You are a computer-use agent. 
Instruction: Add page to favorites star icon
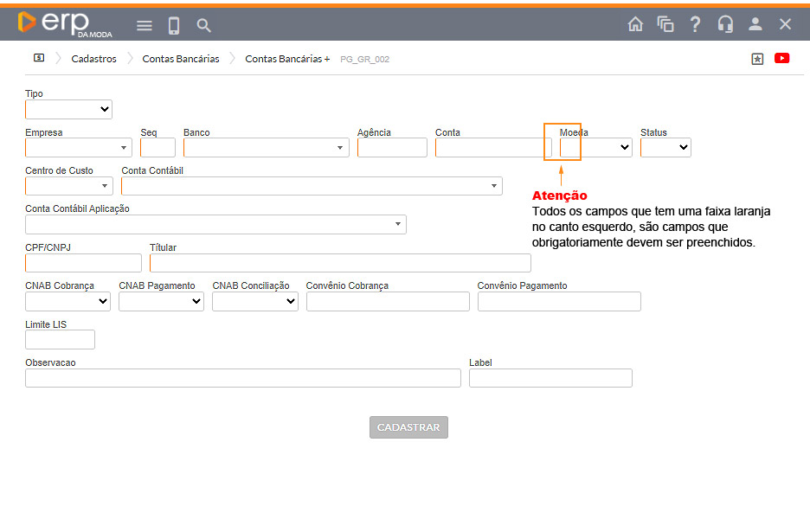[x=757, y=59]
